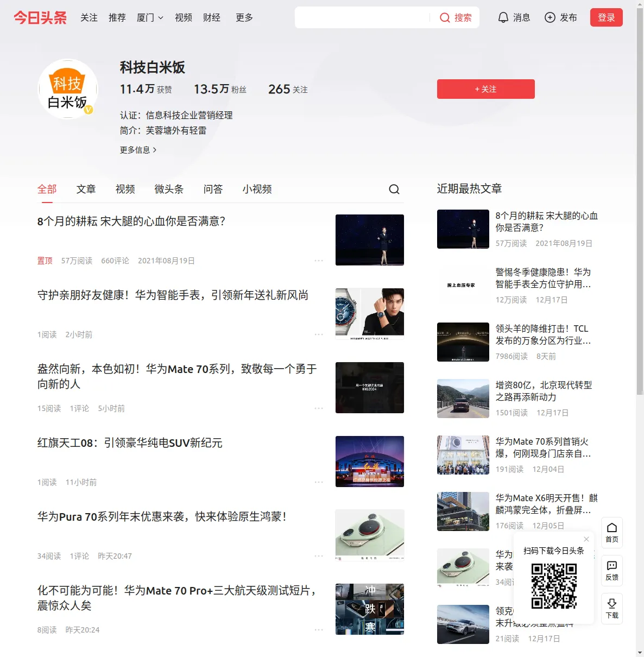Screen dimensions: 644x657
Task: Open hot article 警惕冬季健康隐患
Action: click(x=543, y=278)
